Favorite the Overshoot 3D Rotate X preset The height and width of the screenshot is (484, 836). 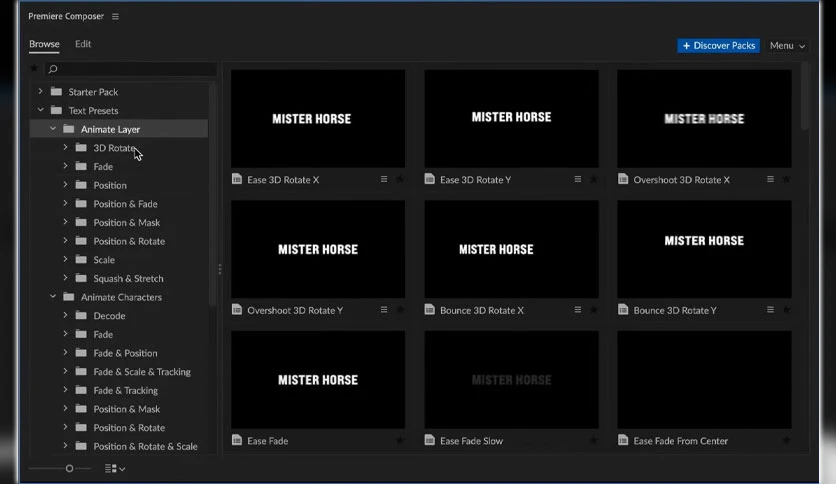click(x=786, y=180)
